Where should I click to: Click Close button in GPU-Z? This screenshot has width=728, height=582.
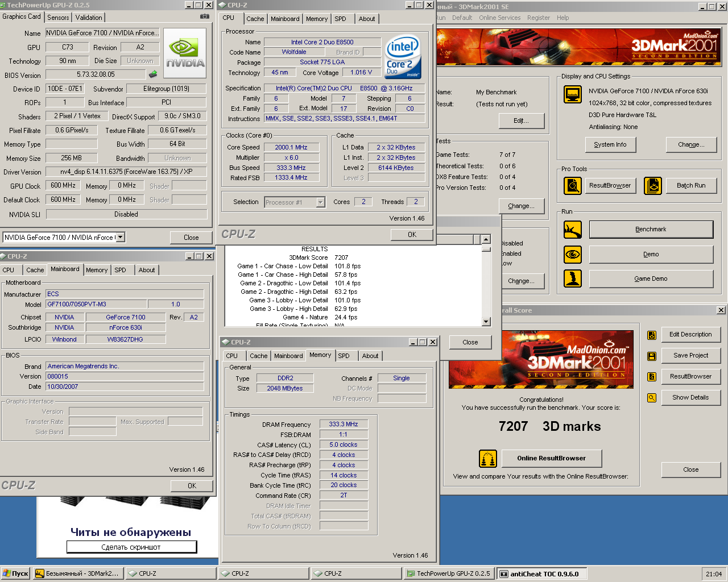(191, 238)
